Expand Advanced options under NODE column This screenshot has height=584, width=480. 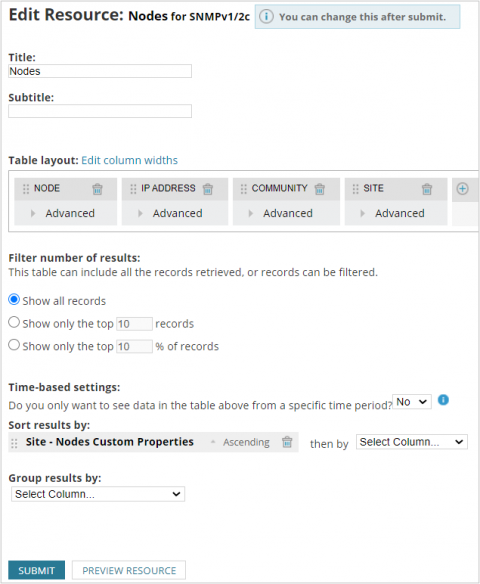[x=63, y=213]
